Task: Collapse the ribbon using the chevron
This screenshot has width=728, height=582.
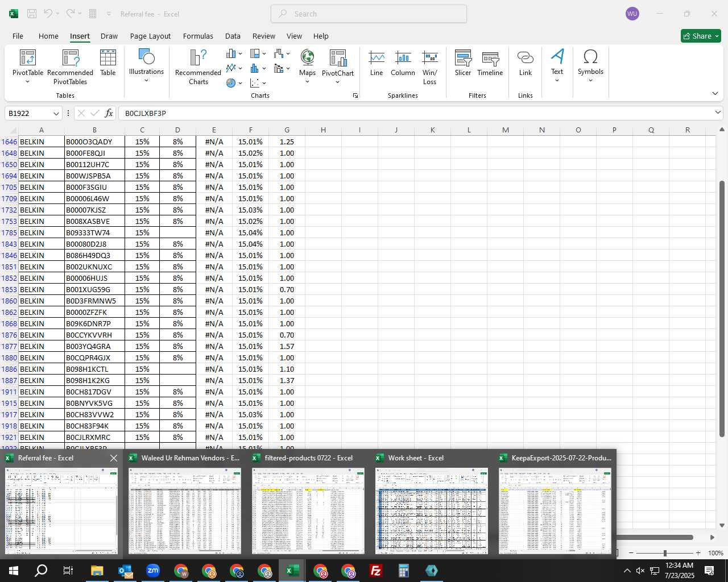Action: point(715,93)
